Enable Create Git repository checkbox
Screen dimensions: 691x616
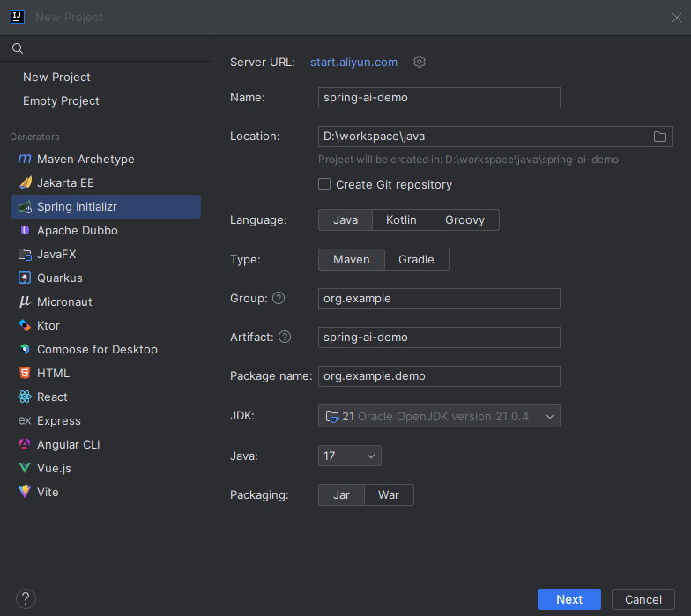(324, 184)
